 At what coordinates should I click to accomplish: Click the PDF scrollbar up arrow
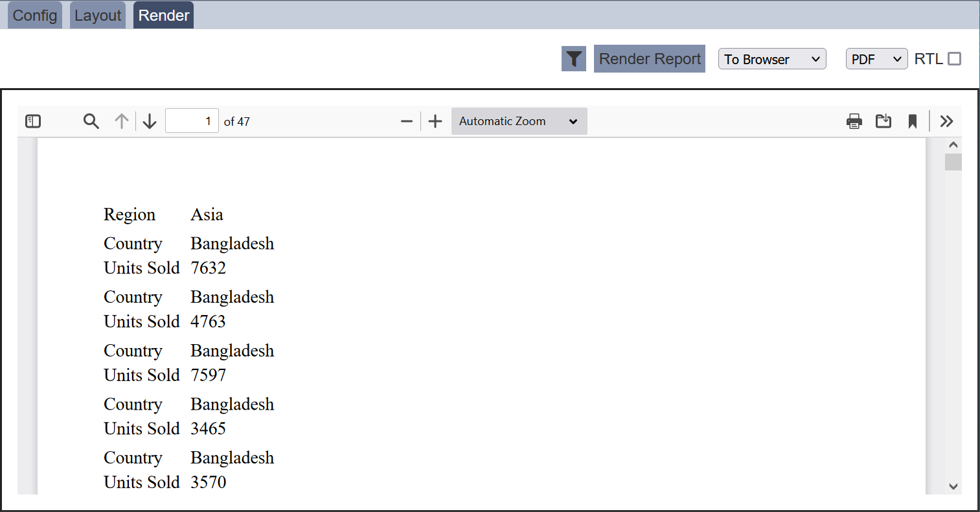953,145
